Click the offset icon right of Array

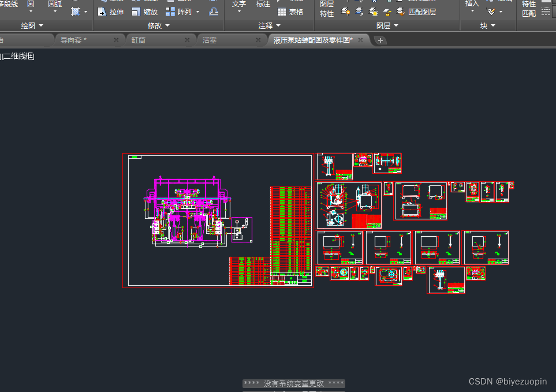(214, 12)
